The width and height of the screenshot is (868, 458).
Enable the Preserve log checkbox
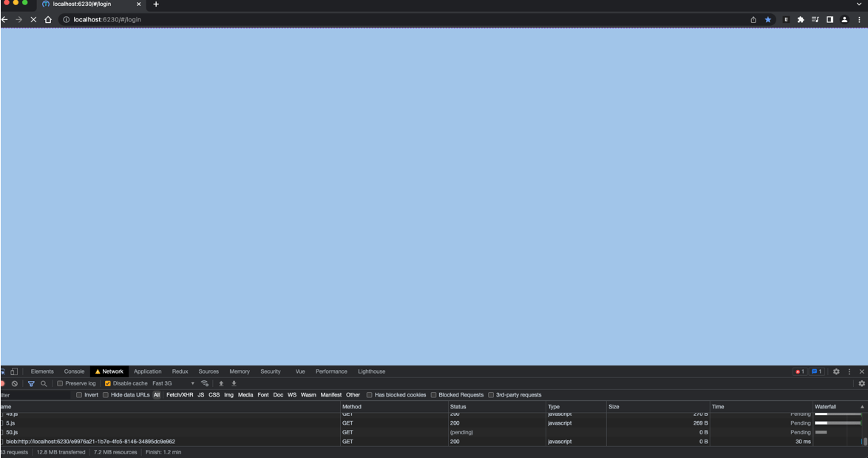click(60, 383)
